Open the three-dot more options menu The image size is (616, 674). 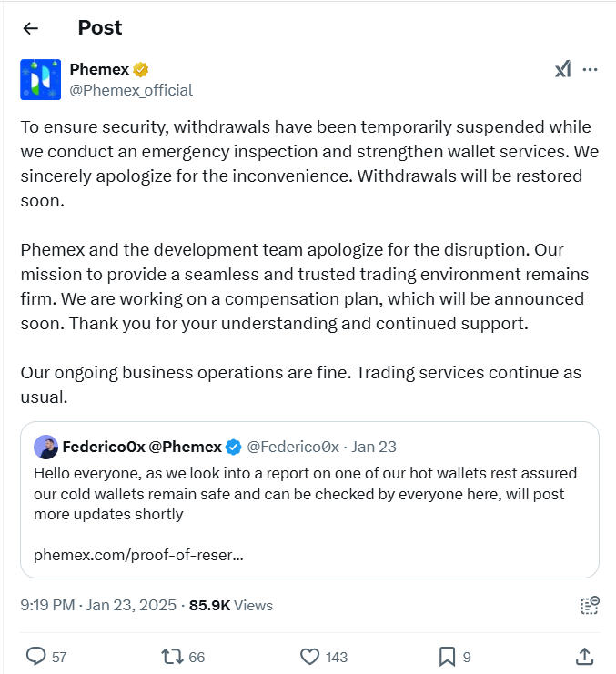(x=590, y=70)
